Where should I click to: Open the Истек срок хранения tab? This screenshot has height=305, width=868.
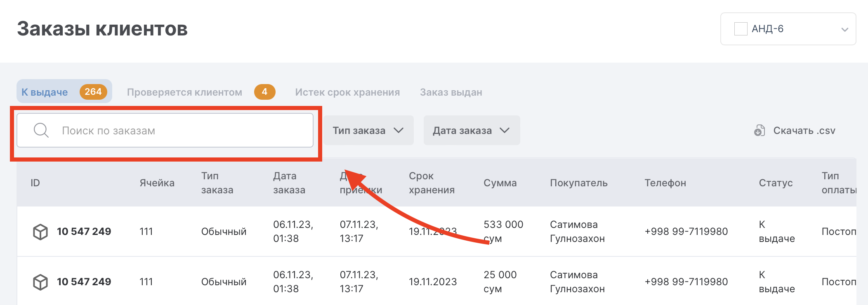pos(347,92)
